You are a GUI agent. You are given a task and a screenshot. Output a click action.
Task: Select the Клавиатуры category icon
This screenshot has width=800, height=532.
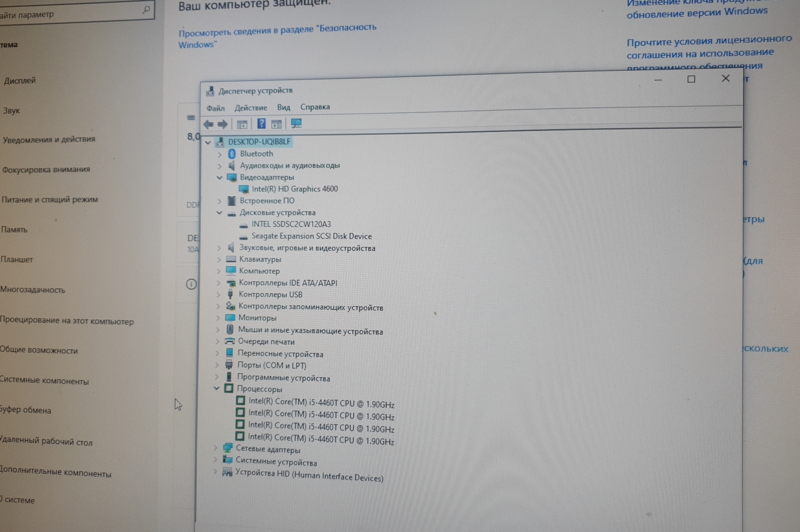point(231,259)
